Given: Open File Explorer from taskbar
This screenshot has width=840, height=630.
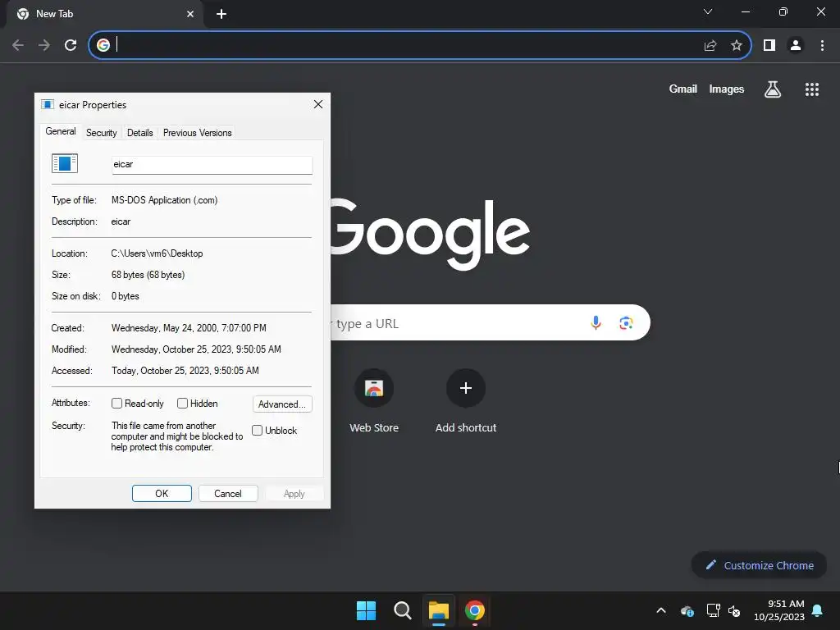Looking at the screenshot, I should [x=438, y=610].
